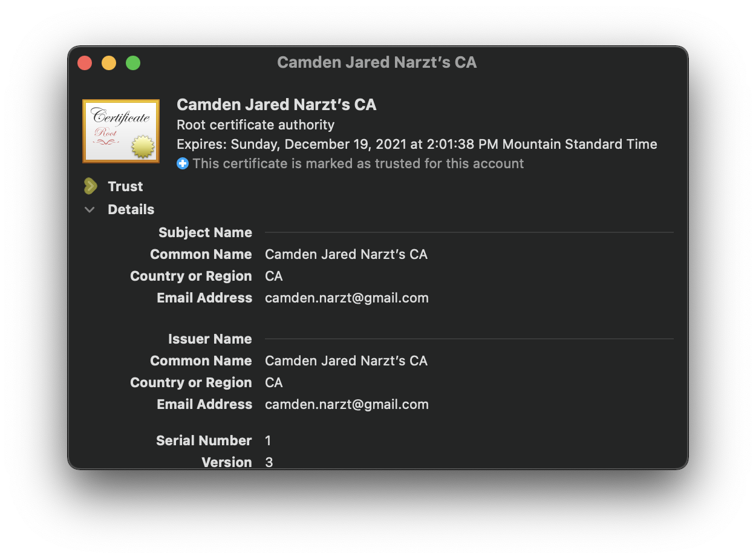Click the Details section label

pyautogui.click(x=131, y=209)
